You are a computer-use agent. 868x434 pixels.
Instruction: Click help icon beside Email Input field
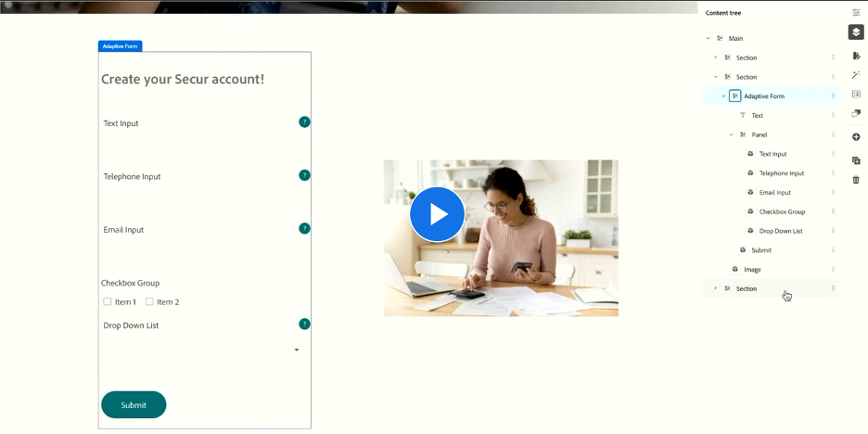pyautogui.click(x=304, y=229)
